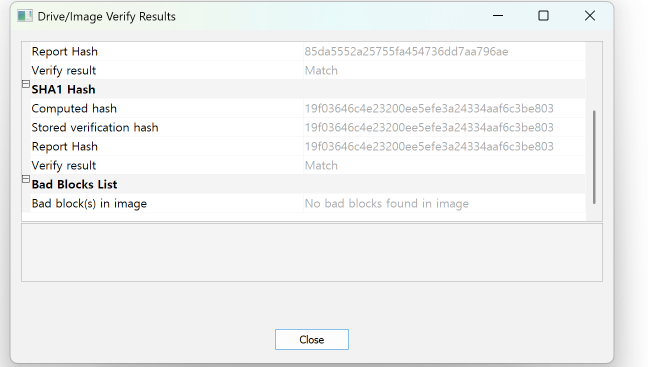
Task: Click the vertical scrollbar thumb in results list
Action: tap(594, 157)
